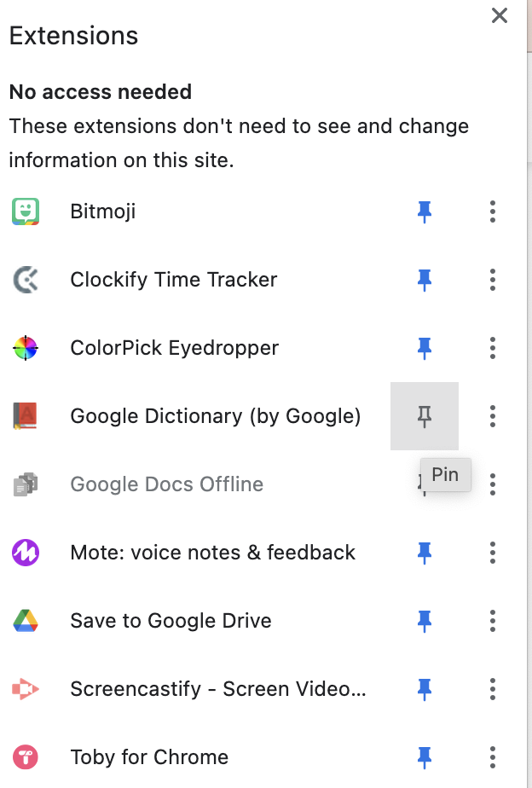532x788 pixels.
Task: Click the Google Docs Offline icon
Action: (25, 484)
